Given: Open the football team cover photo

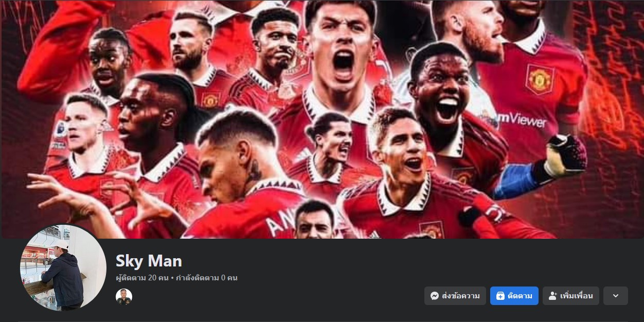Looking at the screenshot, I should coord(322,119).
